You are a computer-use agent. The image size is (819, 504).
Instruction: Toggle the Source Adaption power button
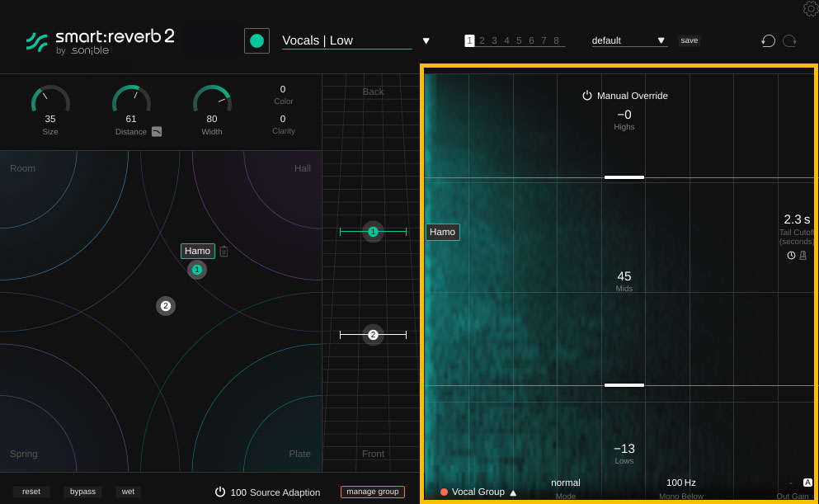[220, 492]
